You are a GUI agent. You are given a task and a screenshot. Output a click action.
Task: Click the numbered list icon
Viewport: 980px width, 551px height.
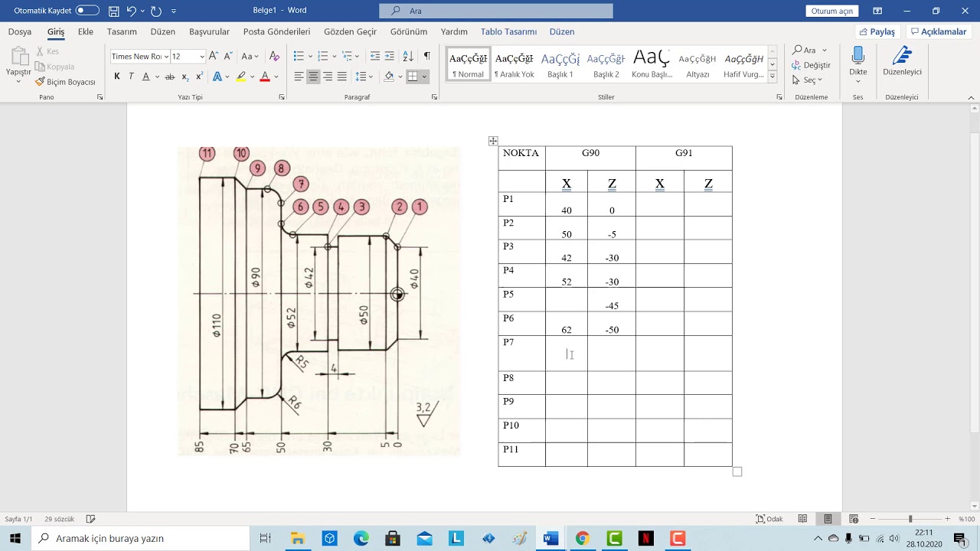pos(322,57)
